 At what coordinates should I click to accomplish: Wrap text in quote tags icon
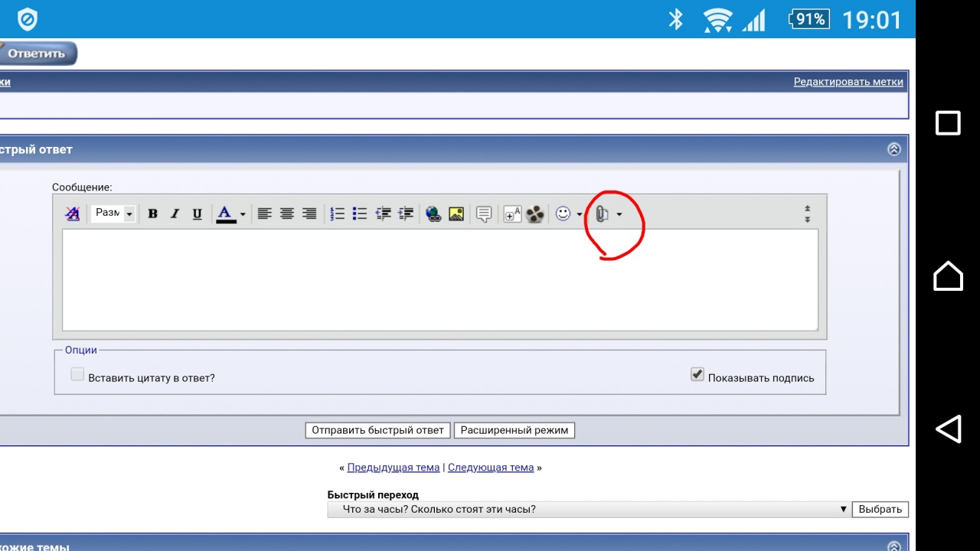point(483,214)
